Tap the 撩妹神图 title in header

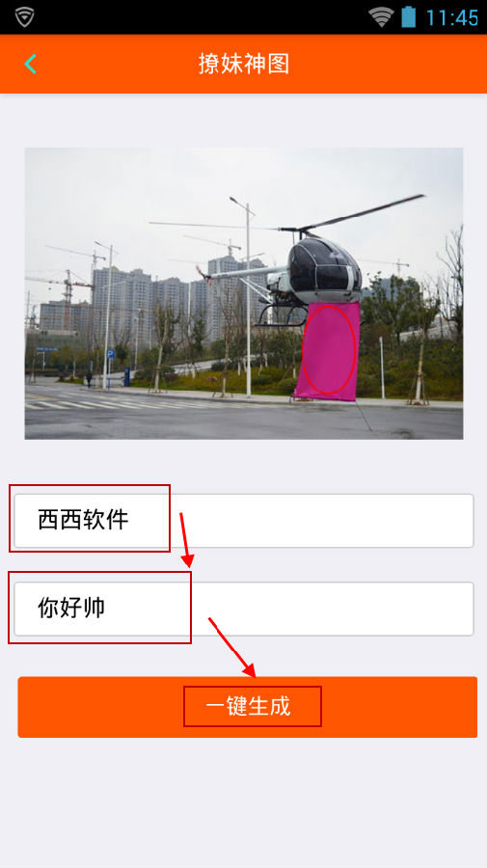pyautogui.click(x=244, y=65)
